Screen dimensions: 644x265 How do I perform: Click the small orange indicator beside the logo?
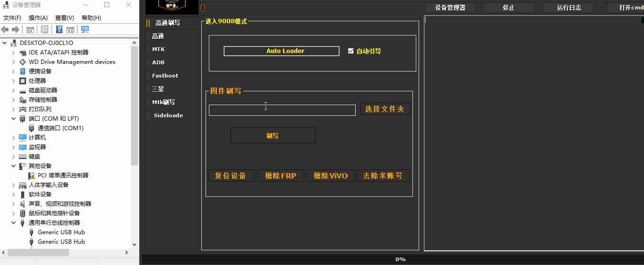(203, 8)
